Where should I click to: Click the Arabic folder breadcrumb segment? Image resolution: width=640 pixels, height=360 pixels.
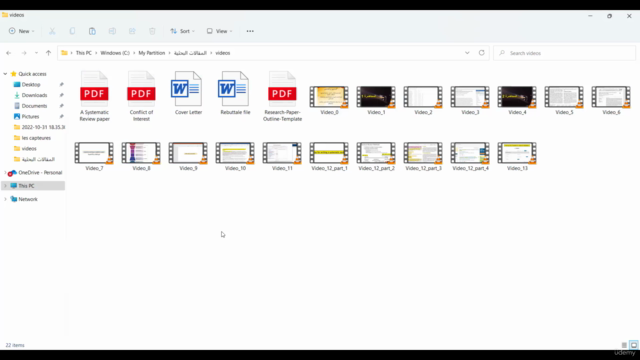(190, 53)
